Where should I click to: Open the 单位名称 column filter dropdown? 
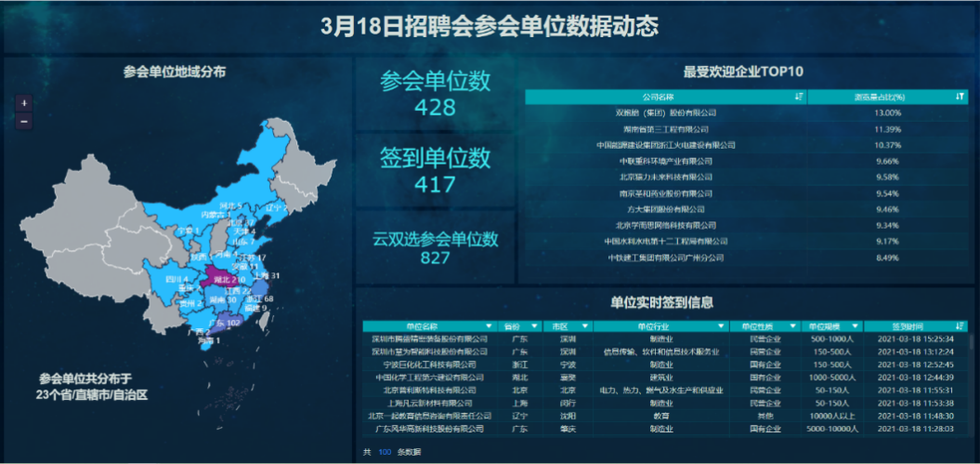coord(489,326)
